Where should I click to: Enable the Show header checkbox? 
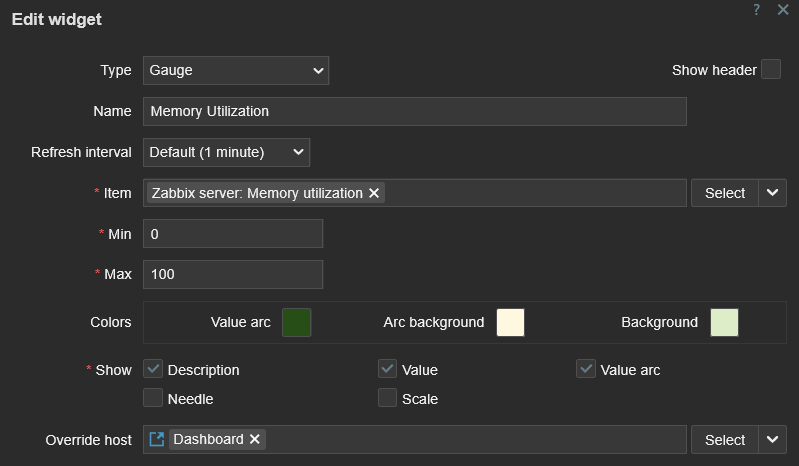770,70
